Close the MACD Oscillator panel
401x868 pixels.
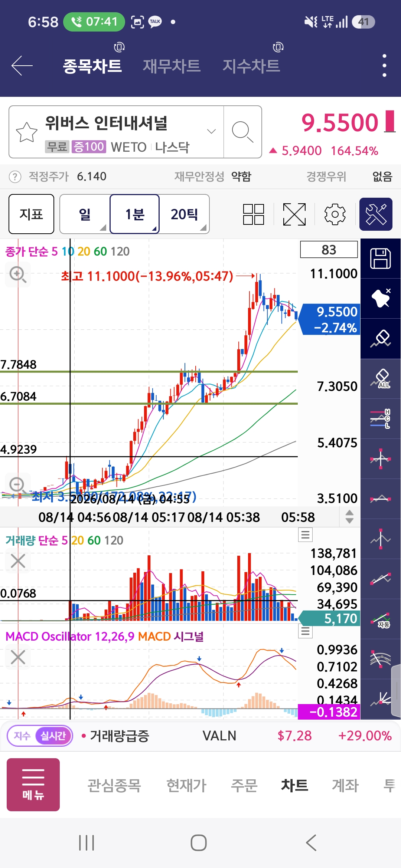[18, 657]
